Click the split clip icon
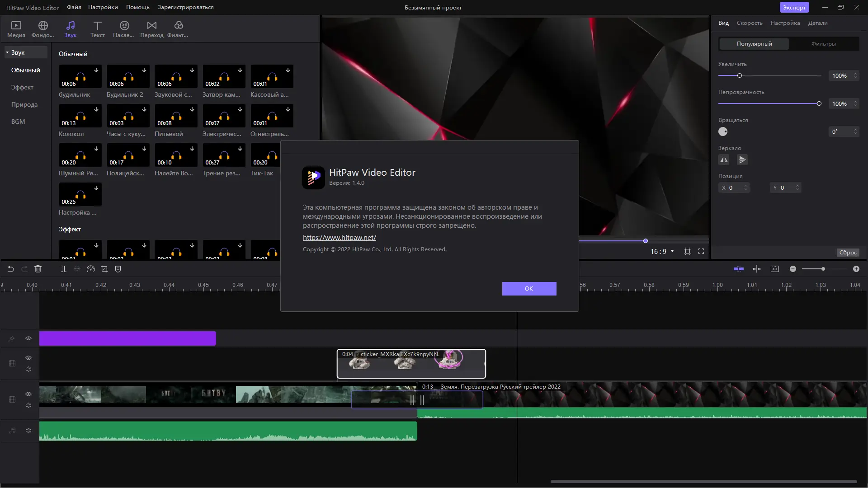This screenshot has width=868, height=488. 64,269
